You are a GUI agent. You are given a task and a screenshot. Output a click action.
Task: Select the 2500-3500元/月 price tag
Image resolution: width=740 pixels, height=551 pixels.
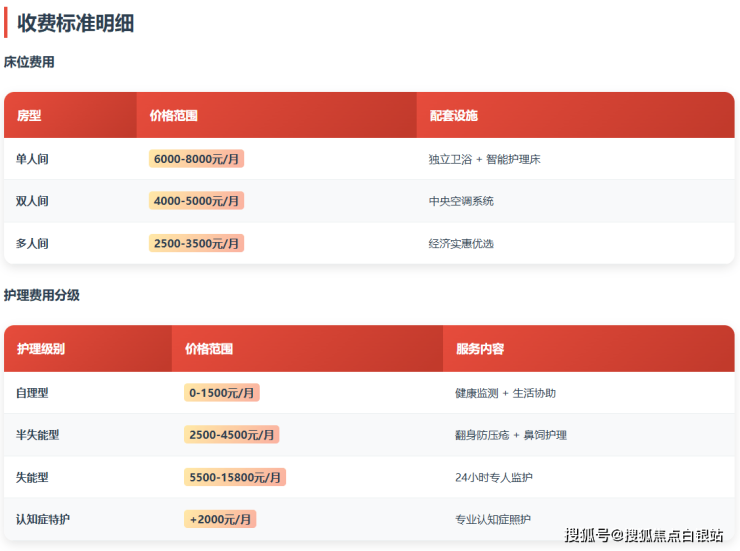pos(196,243)
